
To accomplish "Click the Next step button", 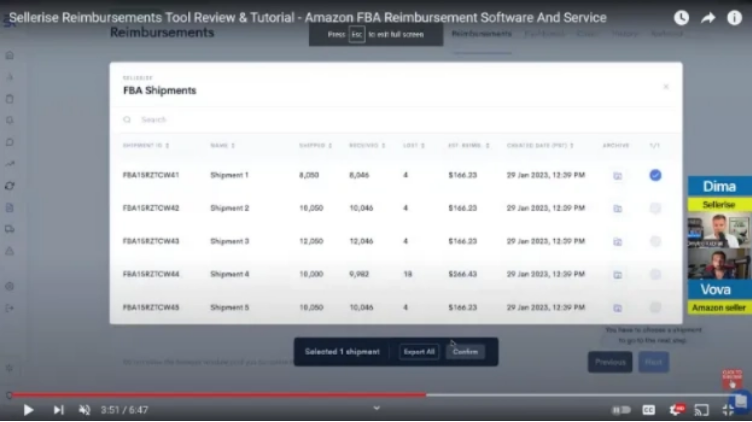I will [x=653, y=362].
